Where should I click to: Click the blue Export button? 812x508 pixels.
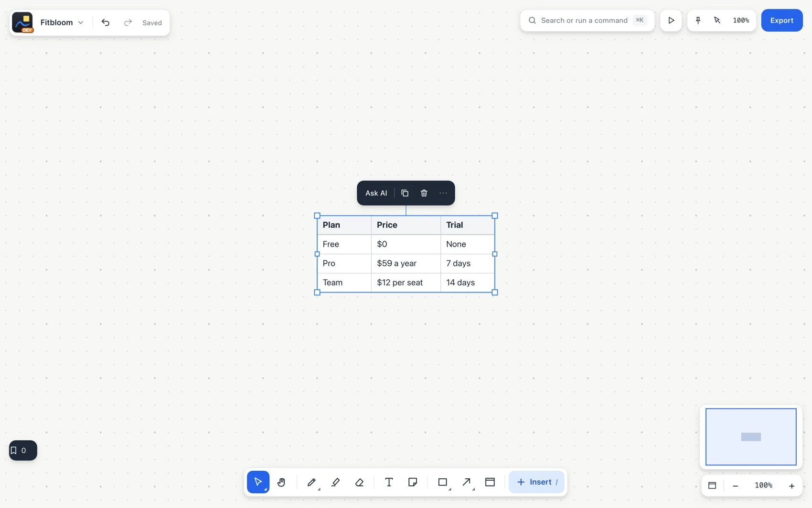tap(781, 21)
